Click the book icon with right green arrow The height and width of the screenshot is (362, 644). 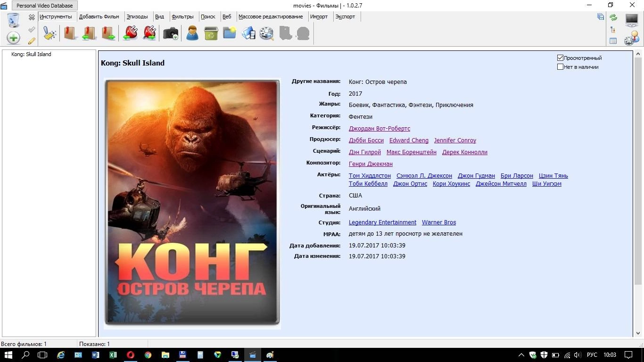108,33
